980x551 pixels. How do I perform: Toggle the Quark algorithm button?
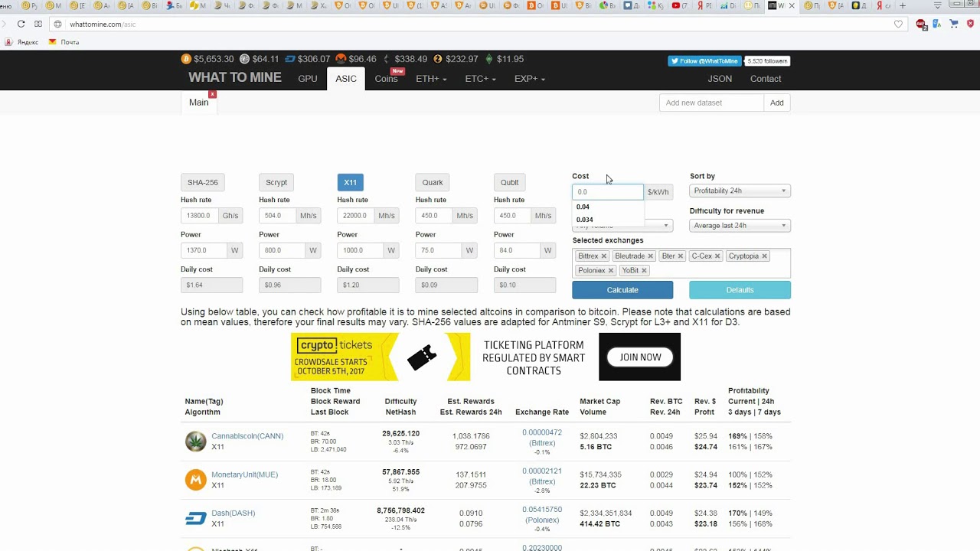point(433,182)
